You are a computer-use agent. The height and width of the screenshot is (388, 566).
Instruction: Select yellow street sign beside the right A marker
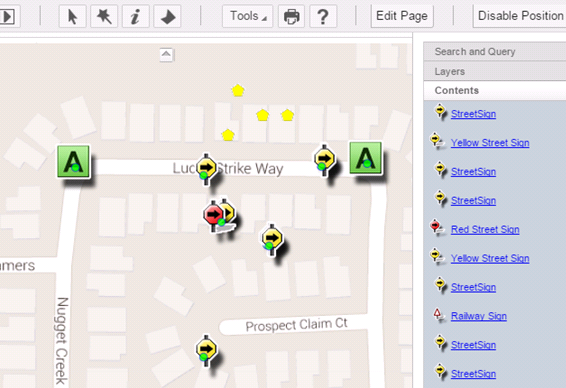pos(325,160)
